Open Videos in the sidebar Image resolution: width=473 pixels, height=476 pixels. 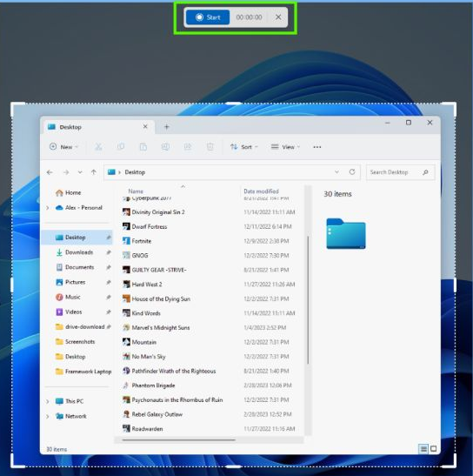pyautogui.click(x=69, y=312)
